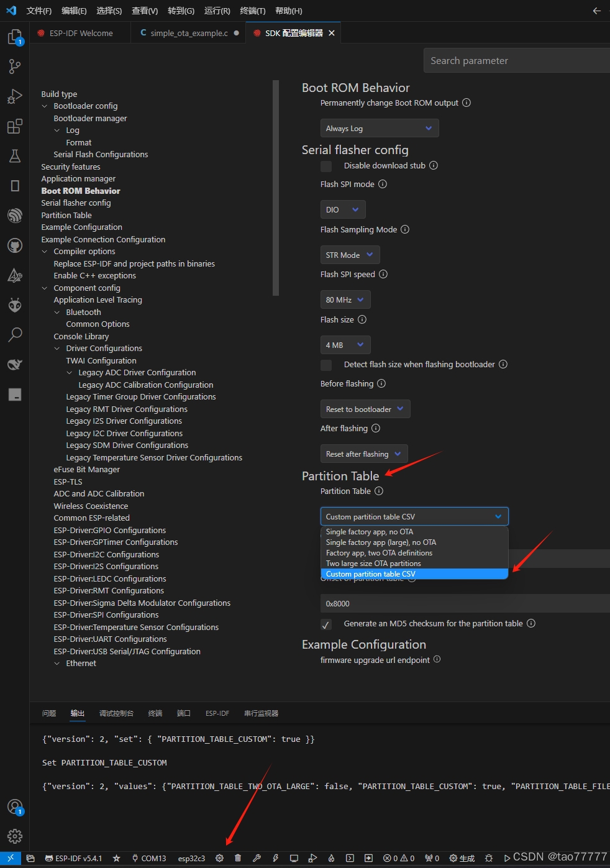Open the 文件(F) menu
Image resolution: width=610 pixels, height=868 pixels.
pyautogui.click(x=39, y=11)
